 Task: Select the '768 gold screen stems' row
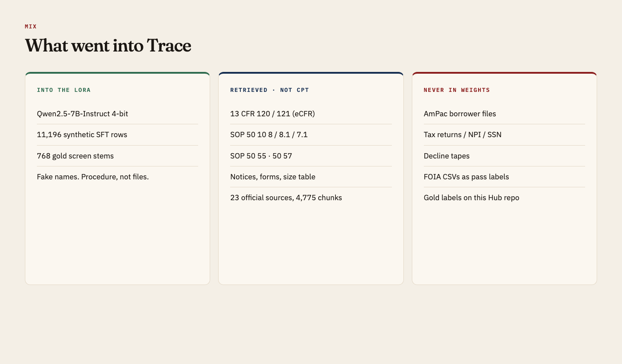click(x=117, y=156)
